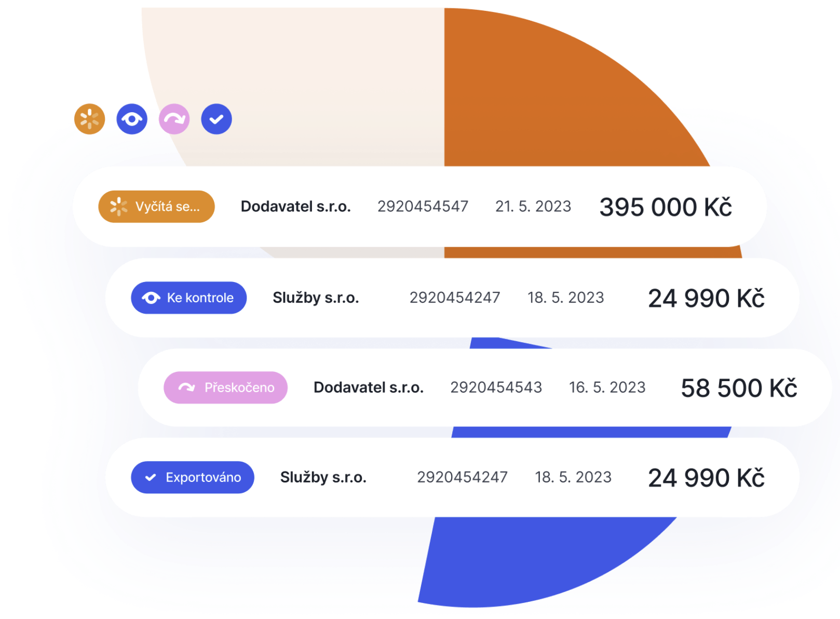Screen dimensions: 840x619
Task: Click the spinner icon in Vyčítá se badge
Action: (119, 207)
